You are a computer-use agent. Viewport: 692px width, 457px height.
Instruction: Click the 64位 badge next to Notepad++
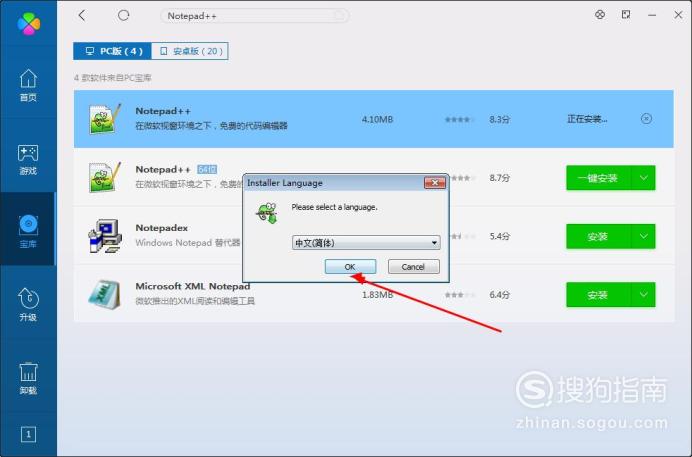(x=207, y=169)
